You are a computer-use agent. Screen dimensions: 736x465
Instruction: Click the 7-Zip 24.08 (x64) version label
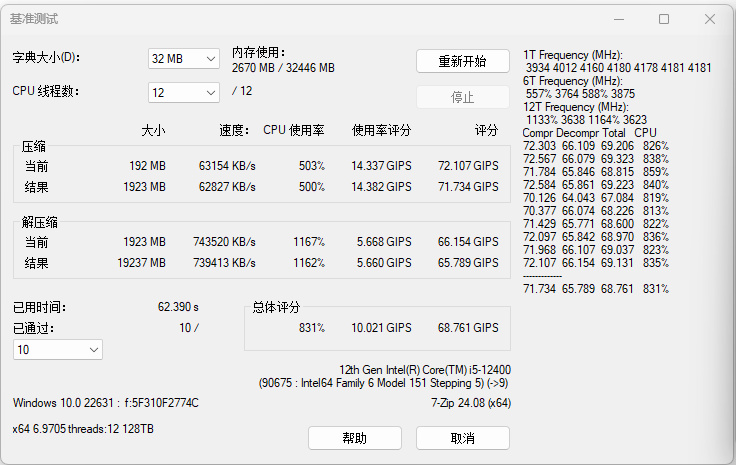point(470,403)
